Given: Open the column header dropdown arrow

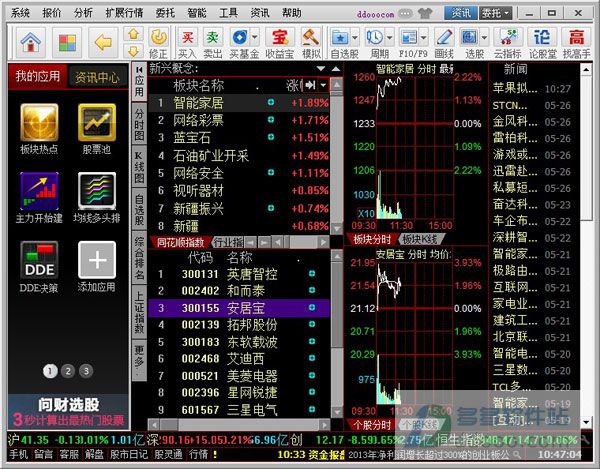Looking at the screenshot, I should [x=324, y=85].
